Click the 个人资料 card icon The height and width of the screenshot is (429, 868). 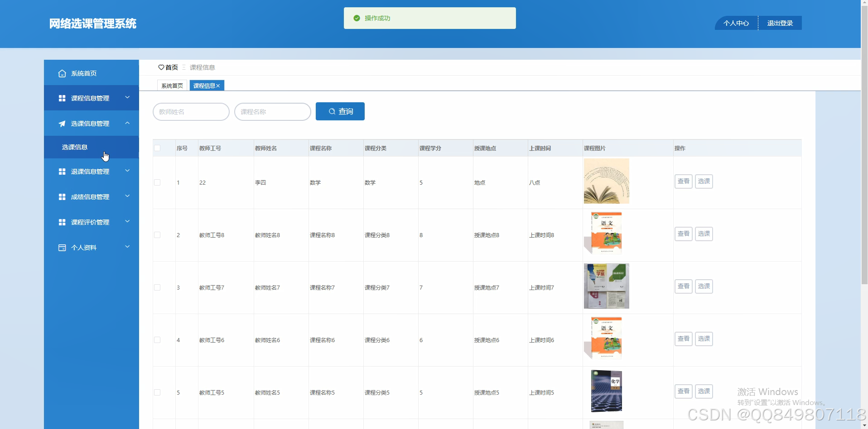point(62,248)
